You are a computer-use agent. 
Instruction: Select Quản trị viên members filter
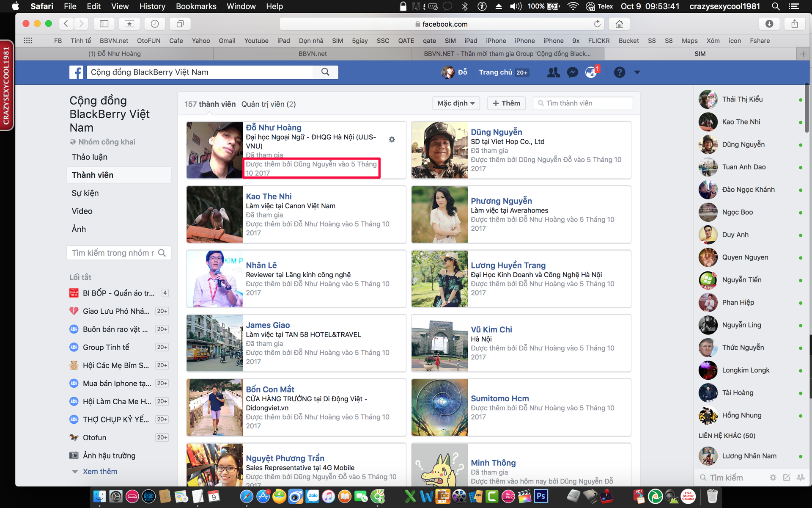(268, 104)
